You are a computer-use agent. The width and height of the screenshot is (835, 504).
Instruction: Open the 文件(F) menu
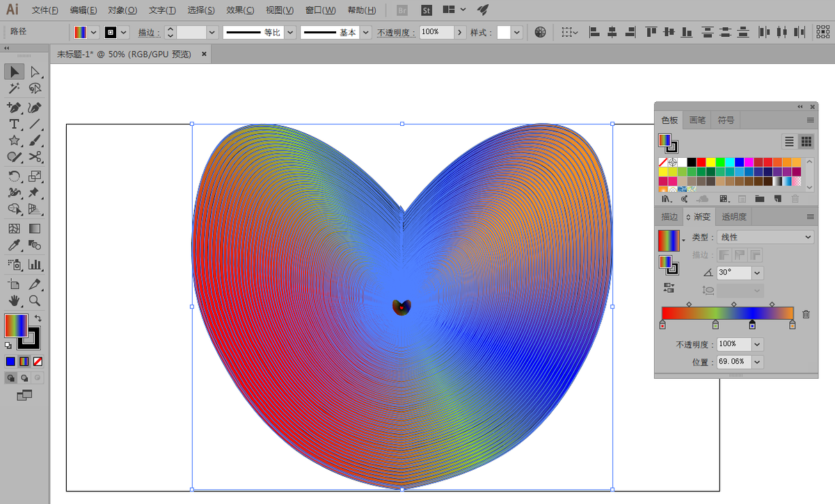coord(45,10)
